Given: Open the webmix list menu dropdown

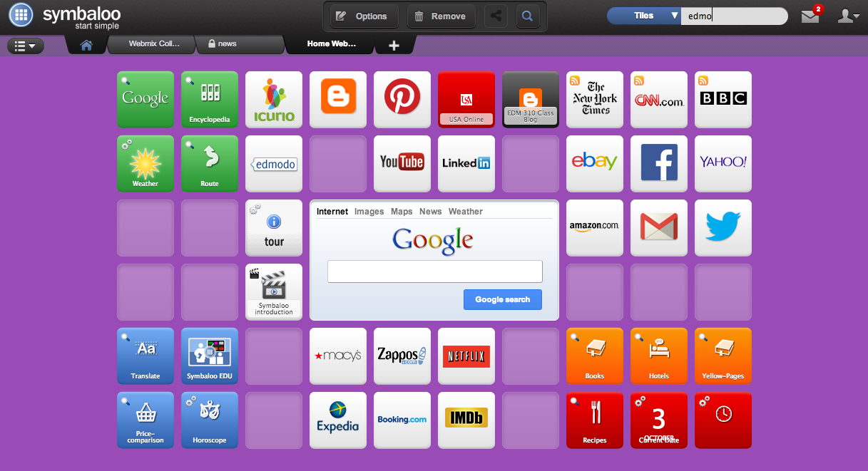Looking at the screenshot, I should point(26,46).
